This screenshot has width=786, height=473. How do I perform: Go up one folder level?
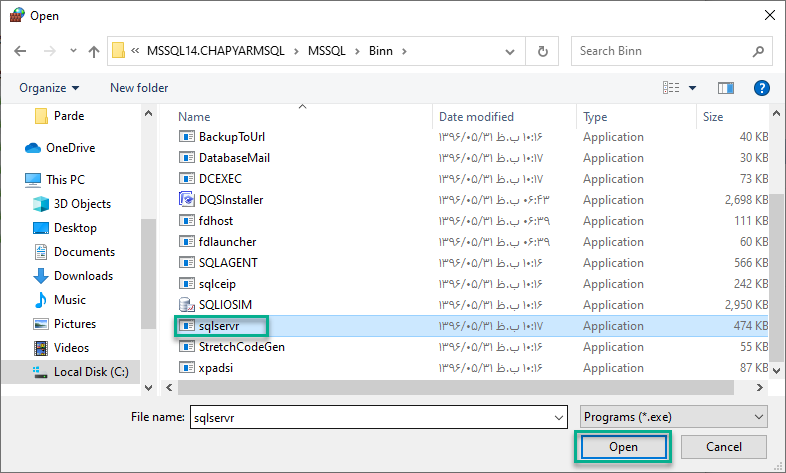(x=94, y=51)
